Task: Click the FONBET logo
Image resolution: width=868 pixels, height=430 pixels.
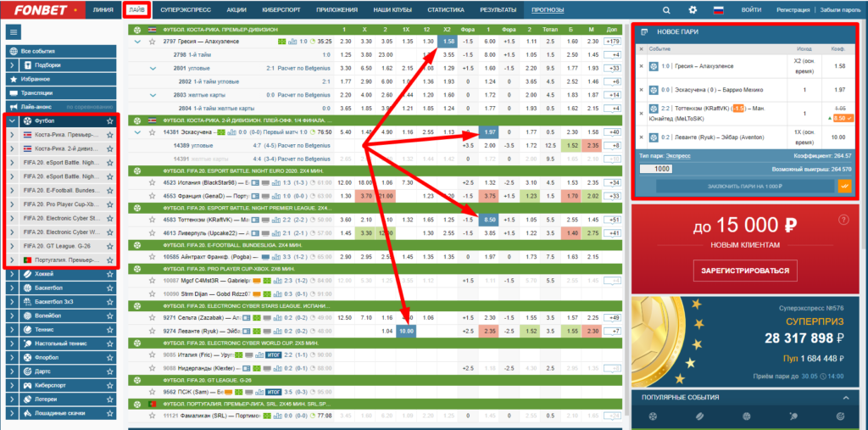Action: click(42, 10)
